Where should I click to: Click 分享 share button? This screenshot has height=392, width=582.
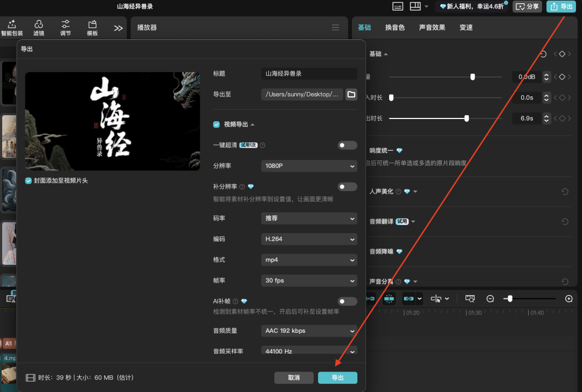point(527,6)
